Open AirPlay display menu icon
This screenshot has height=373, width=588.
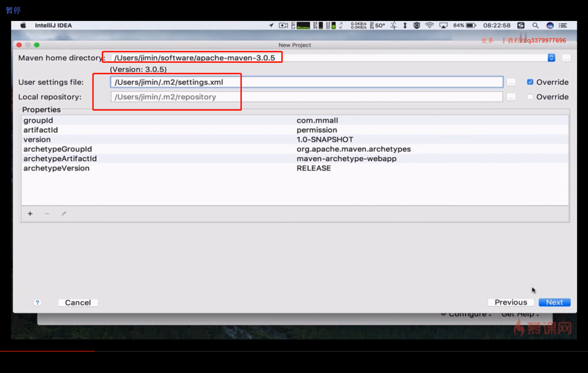click(444, 25)
